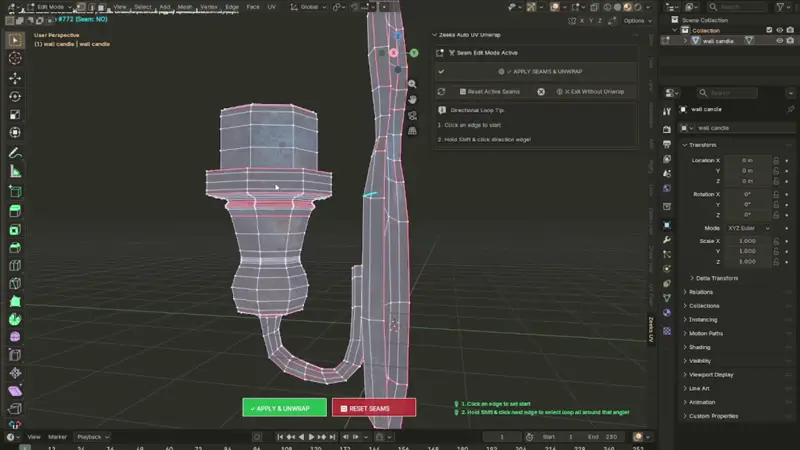This screenshot has width=800, height=450.
Task: Select the Loop Cut tool
Action: [15, 265]
